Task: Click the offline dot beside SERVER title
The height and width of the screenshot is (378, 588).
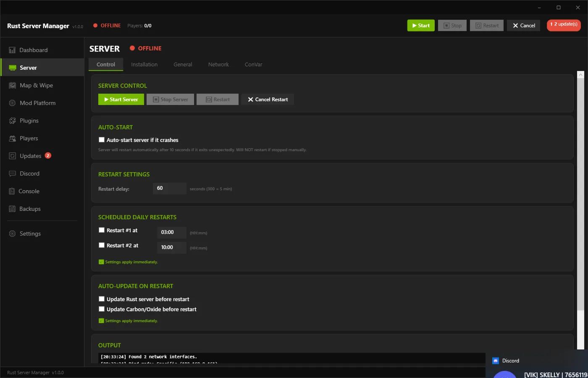Action: pos(132,48)
